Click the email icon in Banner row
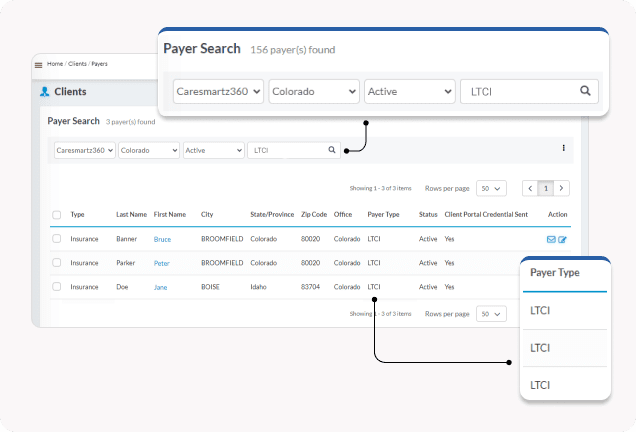This screenshot has height=432, width=636. [551, 239]
